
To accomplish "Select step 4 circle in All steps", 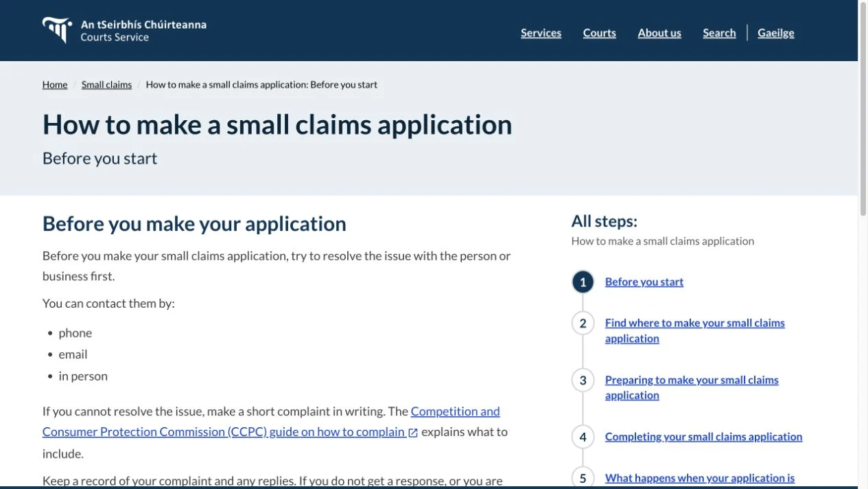I will [x=583, y=437].
